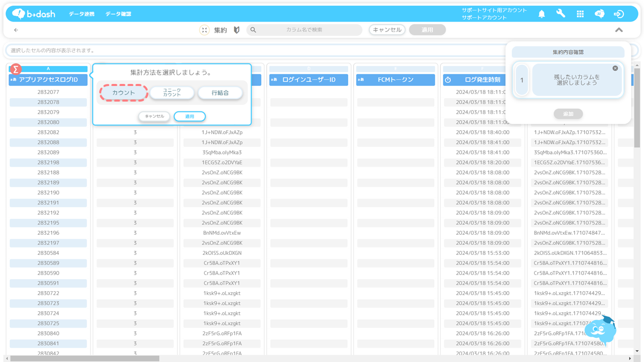Click cell 2832082

tap(48, 132)
